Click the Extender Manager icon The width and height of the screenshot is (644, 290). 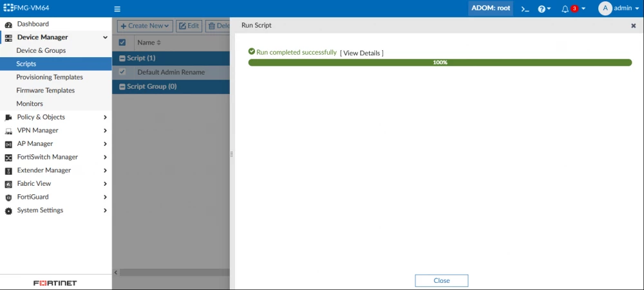point(8,170)
